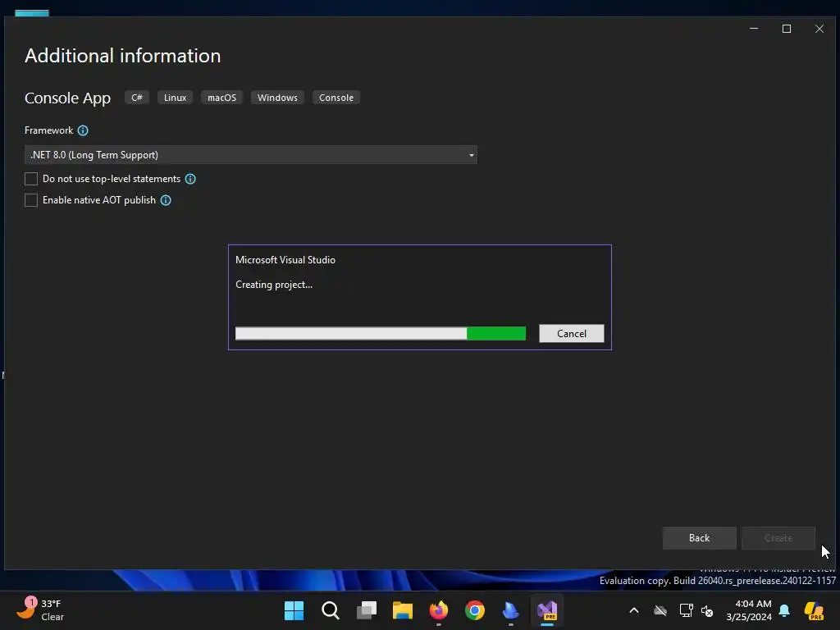The image size is (840, 630).
Task: Select the macOS tag
Action: [221, 98]
